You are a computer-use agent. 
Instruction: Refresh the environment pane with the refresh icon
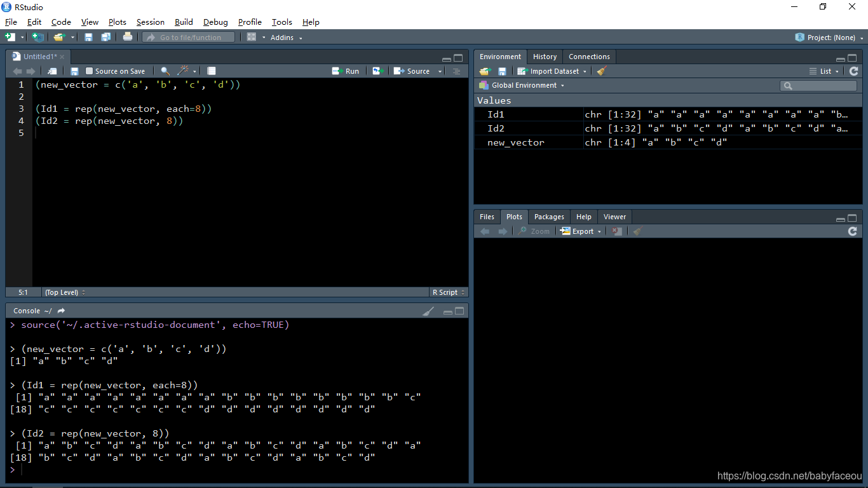coord(853,71)
